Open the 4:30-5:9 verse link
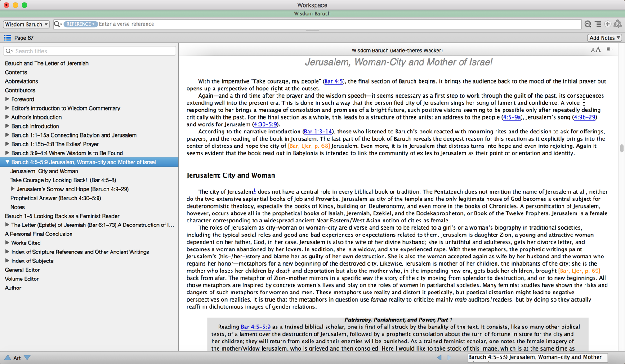The width and height of the screenshot is (625, 364). point(265,124)
